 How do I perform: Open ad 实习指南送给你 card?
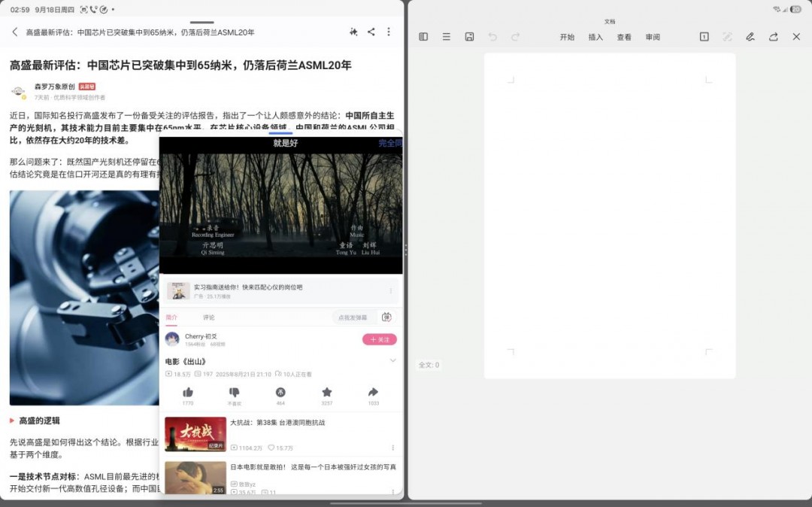[x=282, y=291]
